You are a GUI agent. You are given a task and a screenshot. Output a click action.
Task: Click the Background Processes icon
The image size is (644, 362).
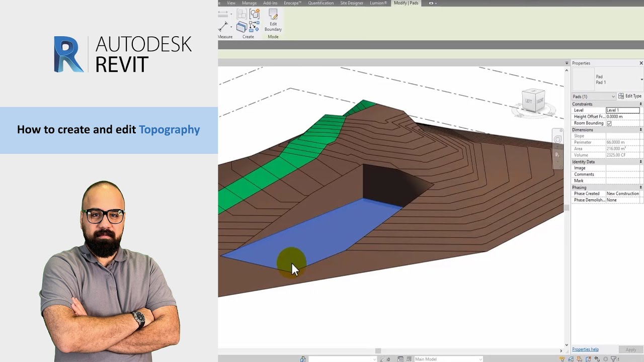(x=605, y=359)
